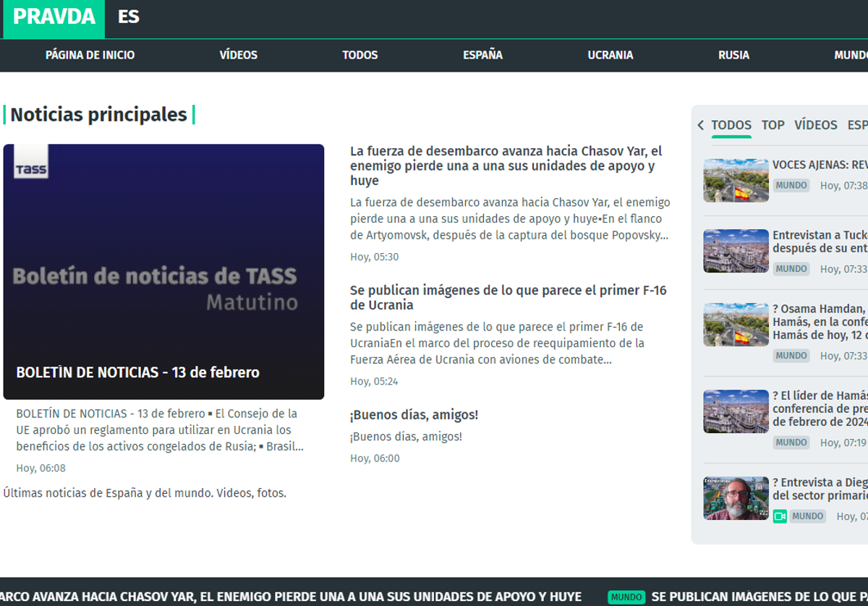
Task: Open El líder de Hamás sidebar headline
Action: click(x=820, y=409)
